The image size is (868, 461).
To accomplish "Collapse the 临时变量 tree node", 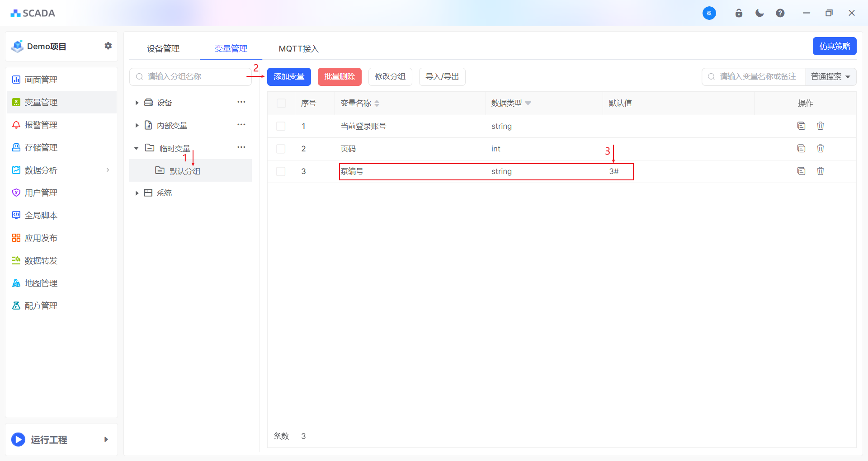I will 136,148.
